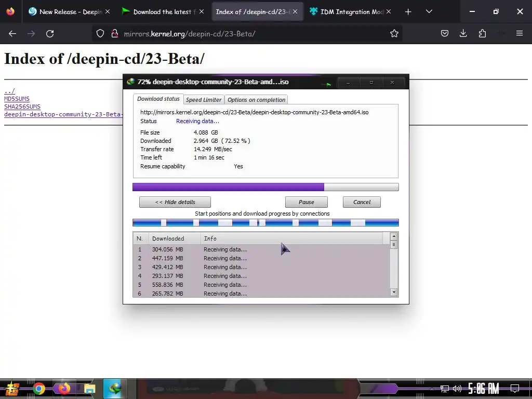Click the IDM dialog title bar icon
The image size is (532, 399).
point(130,82)
